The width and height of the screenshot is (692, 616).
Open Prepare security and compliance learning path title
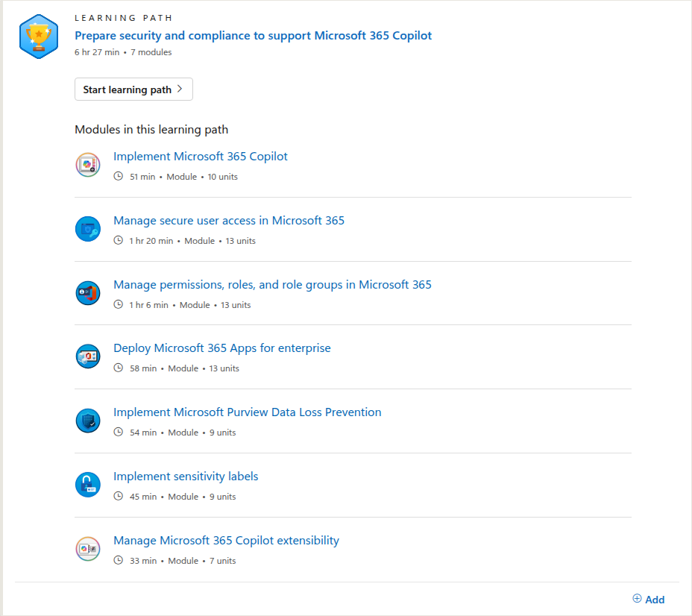253,35
